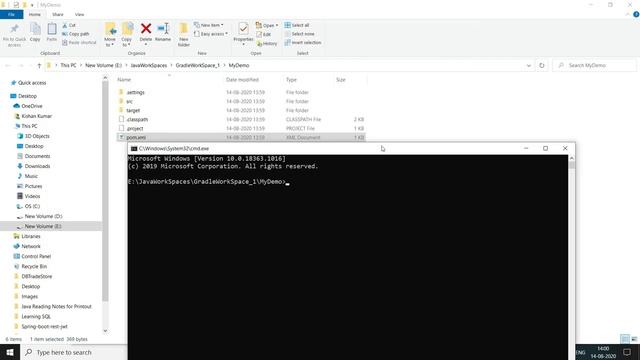
Task: Select New Volume (D:) in the navigation pane
Action: pyautogui.click(x=43, y=216)
